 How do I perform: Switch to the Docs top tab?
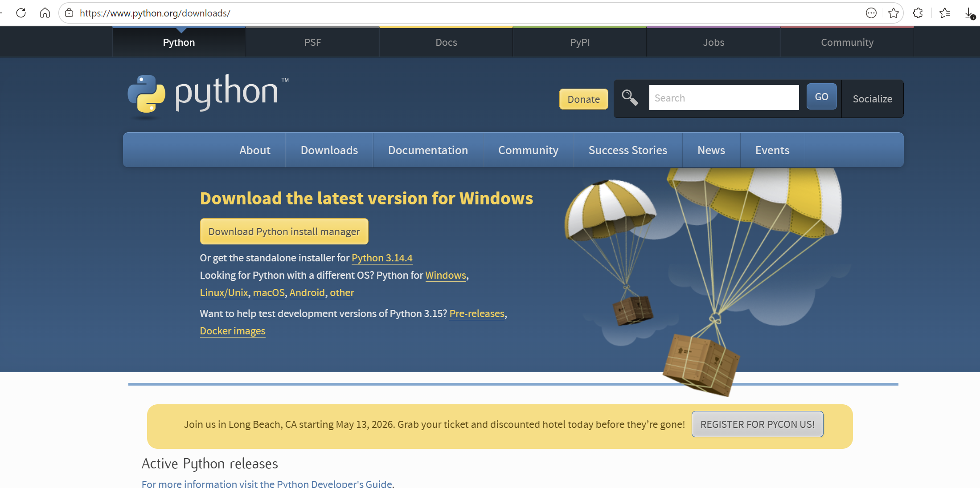click(446, 42)
